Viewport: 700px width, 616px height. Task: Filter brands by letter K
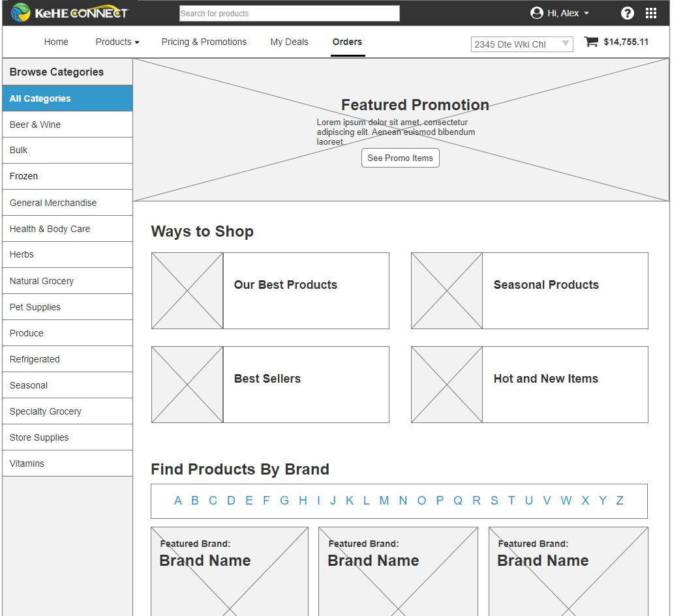pyautogui.click(x=350, y=501)
